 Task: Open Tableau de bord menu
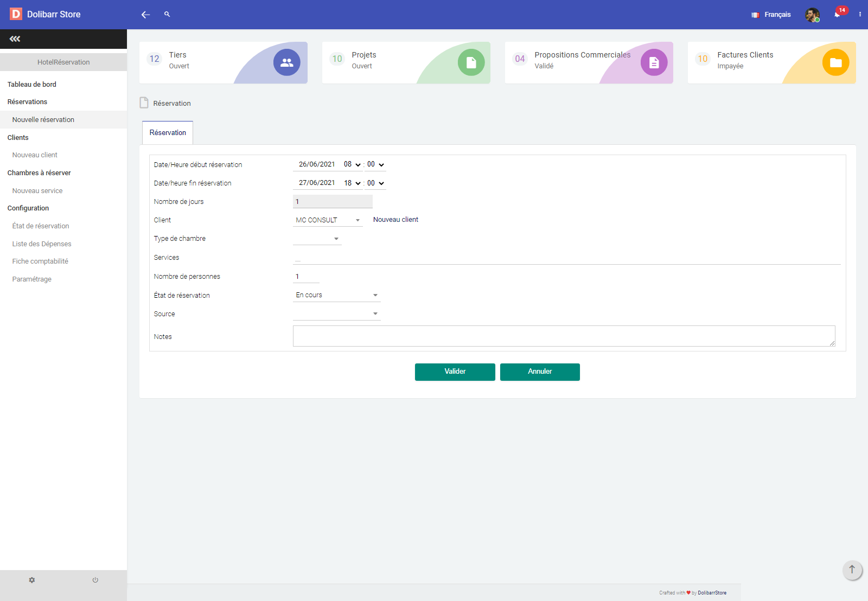pyautogui.click(x=32, y=85)
